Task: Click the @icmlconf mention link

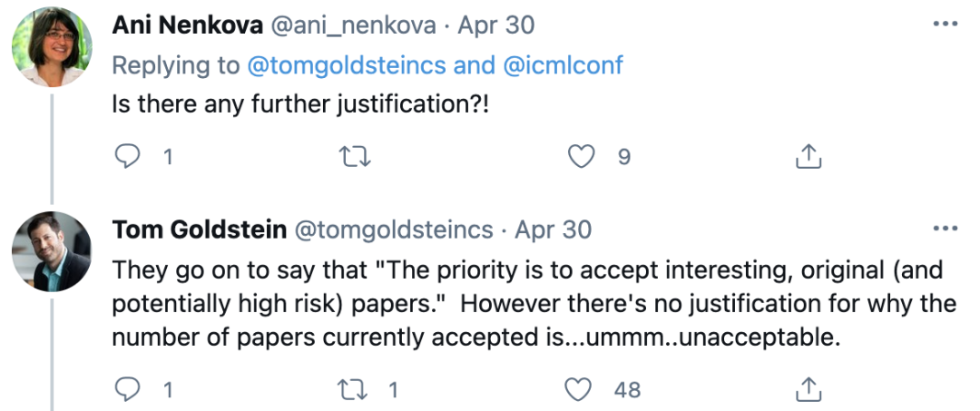Action: tap(562, 65)
